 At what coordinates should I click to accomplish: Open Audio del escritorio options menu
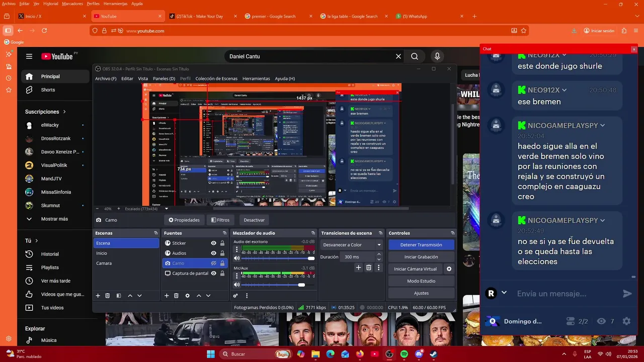pos(236,249)
